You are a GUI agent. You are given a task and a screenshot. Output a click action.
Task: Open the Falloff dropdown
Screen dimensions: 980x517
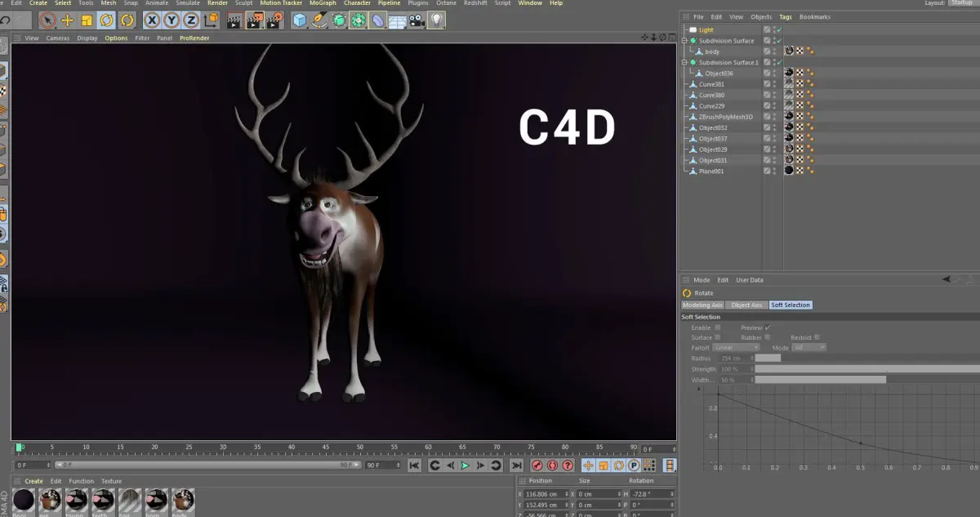click(x=737, y=347)
